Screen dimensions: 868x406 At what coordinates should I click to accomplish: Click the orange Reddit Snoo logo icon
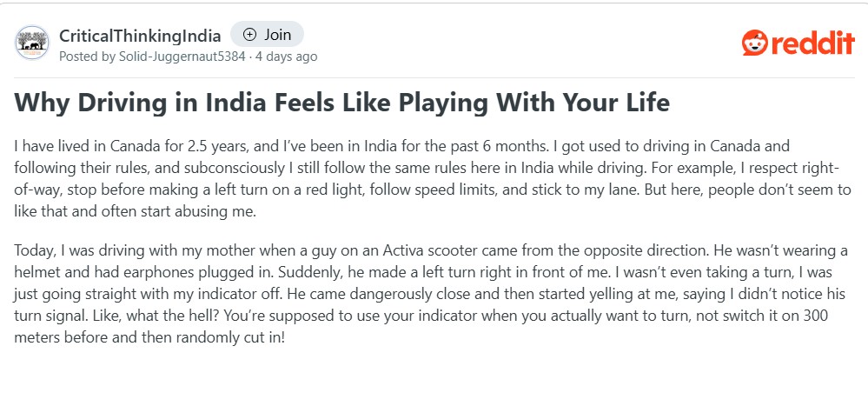[753, 43]
